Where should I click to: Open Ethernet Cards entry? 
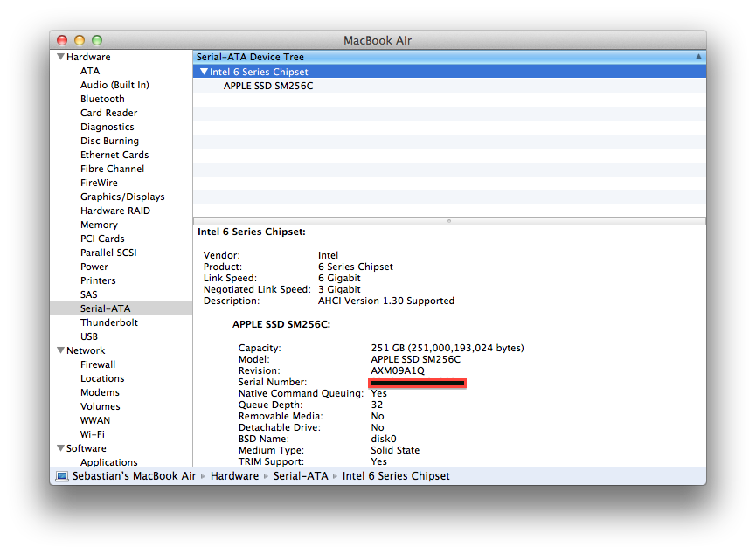point(114,155)
